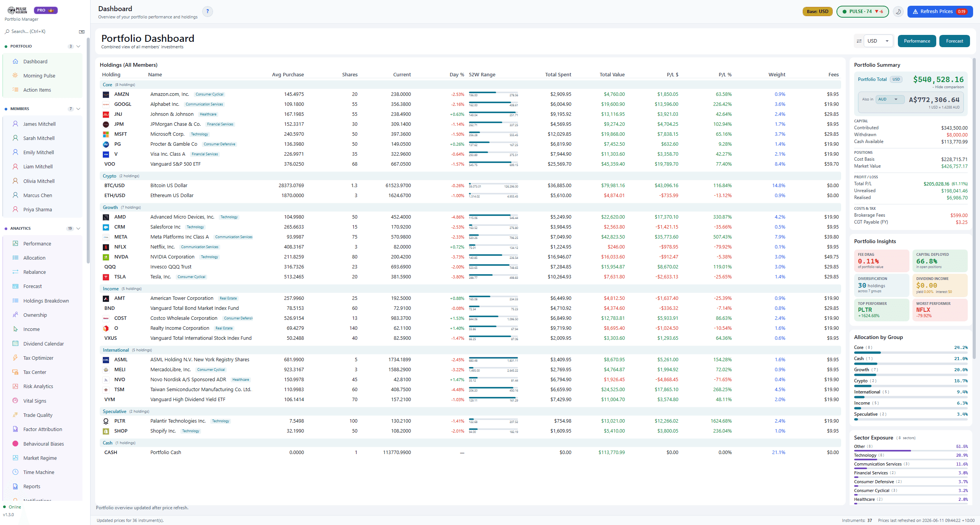Viewport: 980px width, 525px height.
Task: Open Vital Signs icon
Action: coord(15,401)
